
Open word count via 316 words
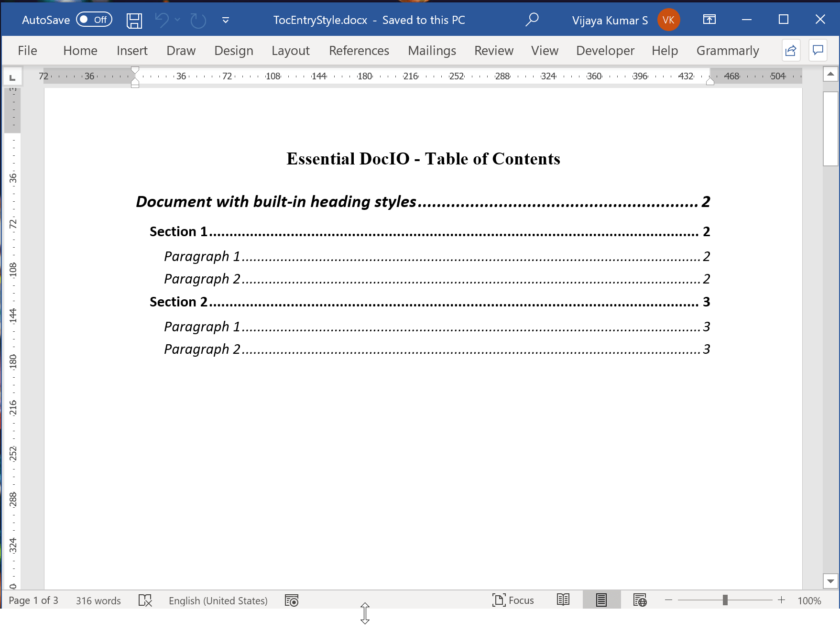click(x=98, y=600)
